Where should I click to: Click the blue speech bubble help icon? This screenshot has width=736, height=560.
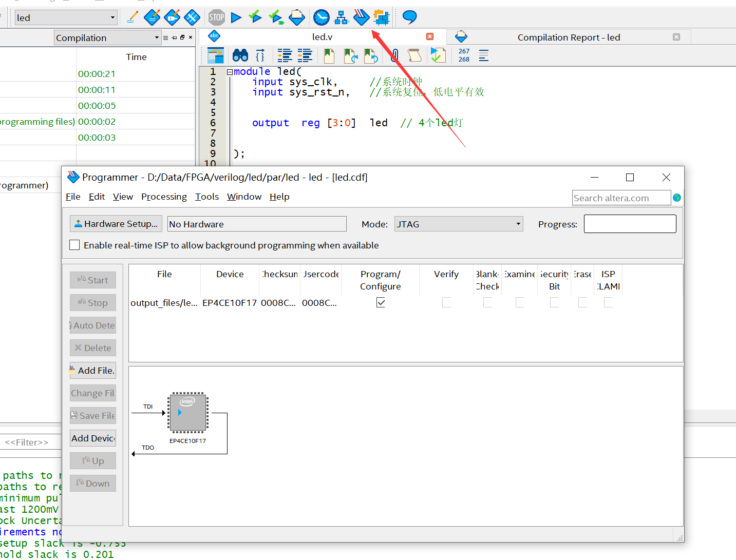(409, 17)
